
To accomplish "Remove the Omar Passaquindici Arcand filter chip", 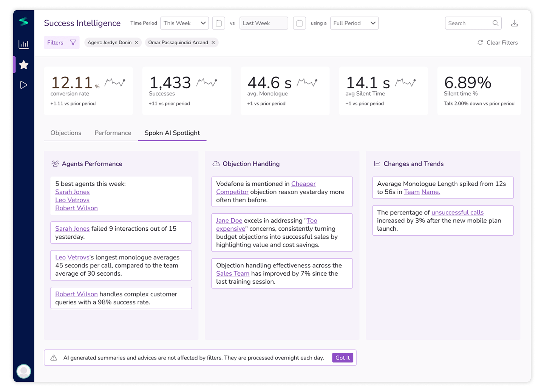I will [213, 43].
